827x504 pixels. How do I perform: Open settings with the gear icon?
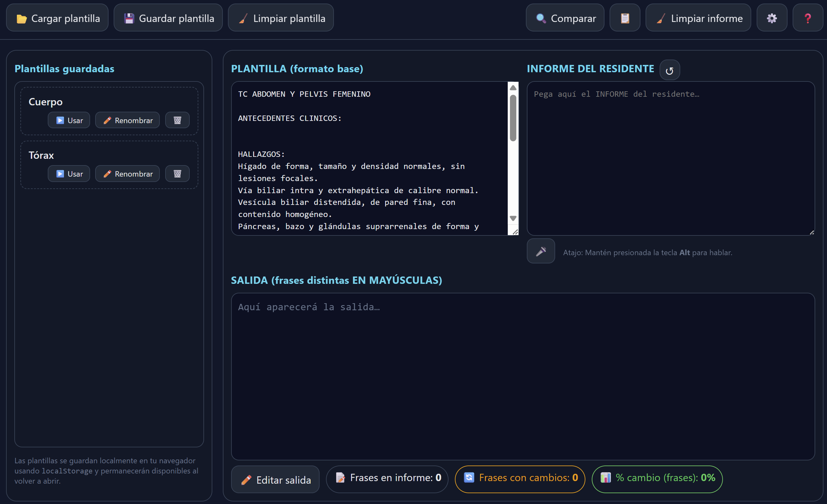(772, 18)
